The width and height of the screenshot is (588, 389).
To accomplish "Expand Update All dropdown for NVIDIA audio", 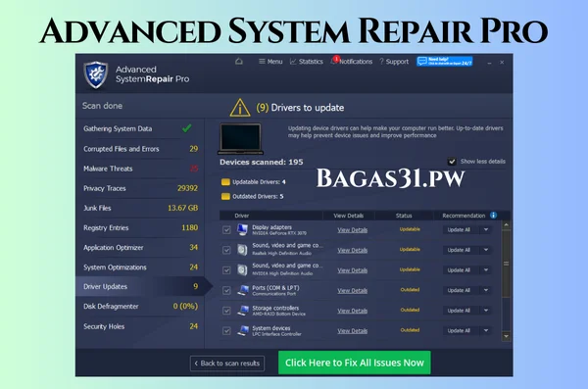I will coord(486,270).
